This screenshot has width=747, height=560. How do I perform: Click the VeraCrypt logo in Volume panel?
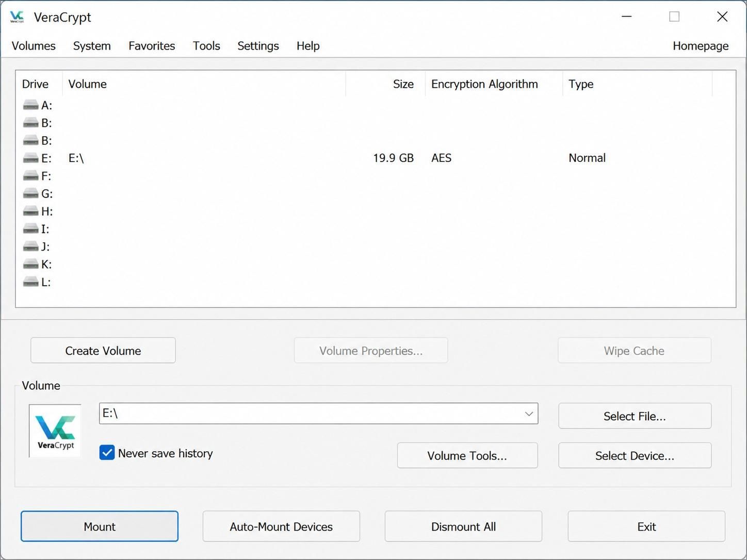pos(55,431)
